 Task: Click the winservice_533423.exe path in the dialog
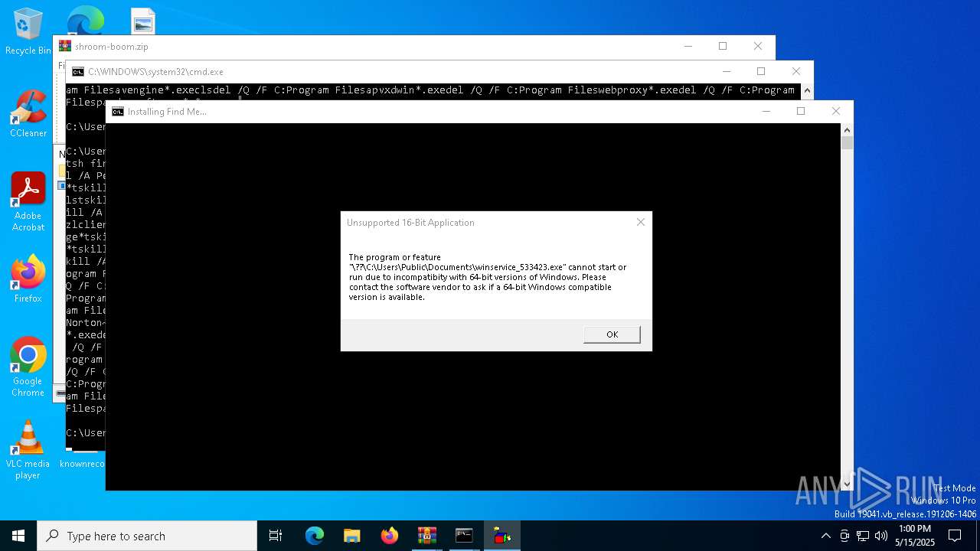(457, 267)
